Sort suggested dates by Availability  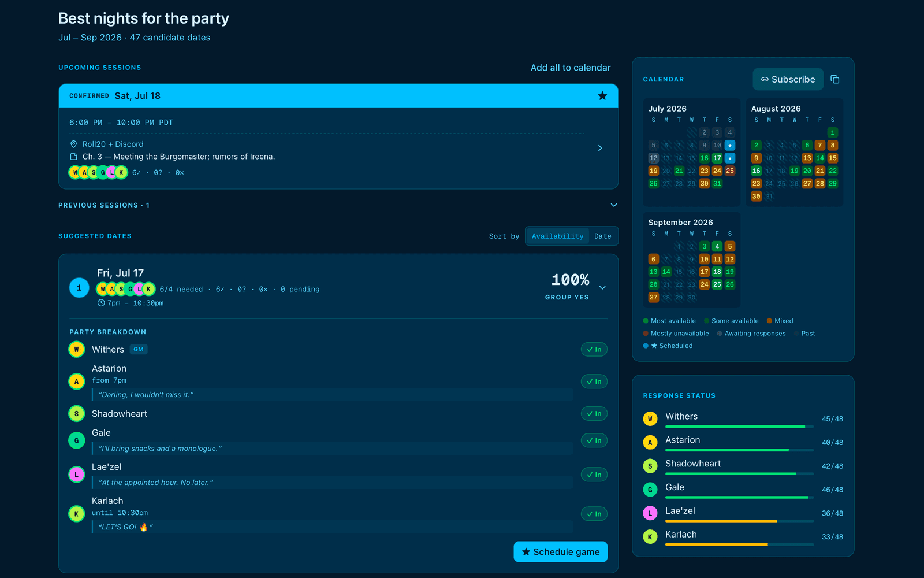click(x=558, y=236)
